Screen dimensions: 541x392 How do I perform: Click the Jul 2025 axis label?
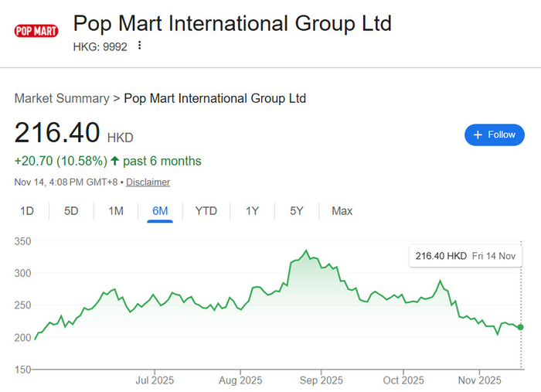[x=154, y=380]
